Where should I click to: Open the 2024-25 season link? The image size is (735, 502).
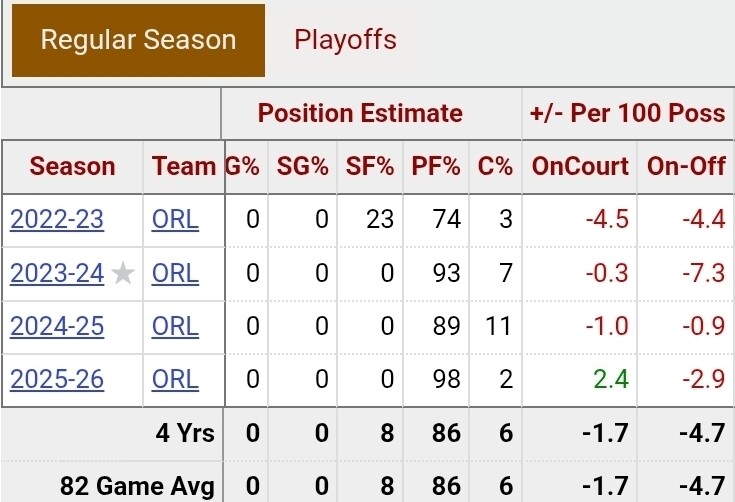pyautogui.click(x=57, y=326)
